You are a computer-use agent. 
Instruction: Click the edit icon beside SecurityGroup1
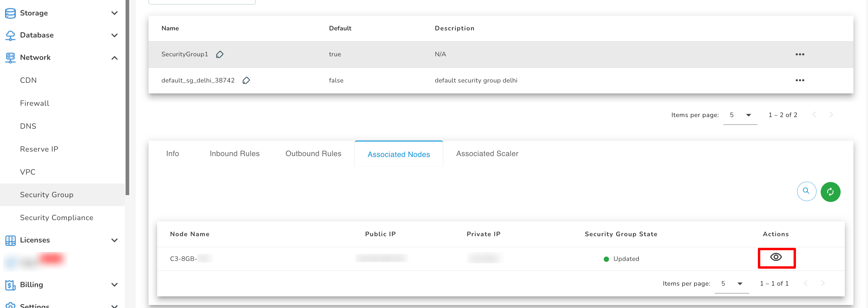pyautogui.click(x=220, y=54)
